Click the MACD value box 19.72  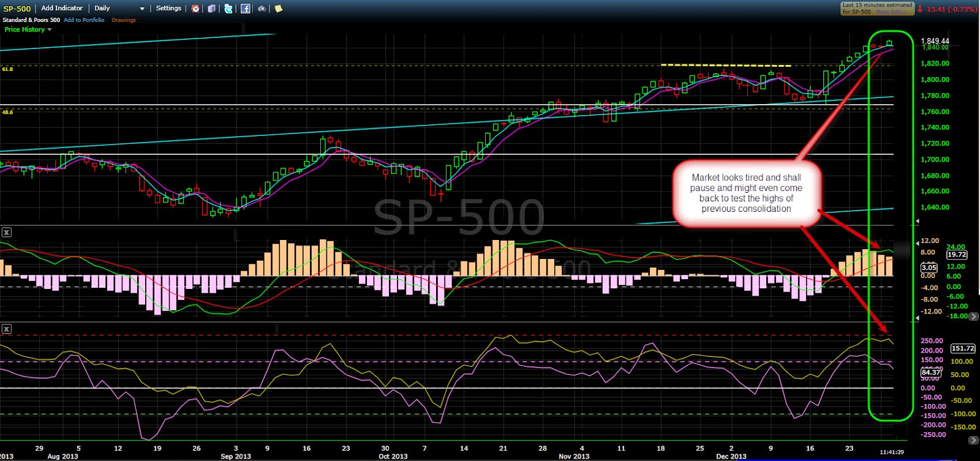tap(957, 255)
